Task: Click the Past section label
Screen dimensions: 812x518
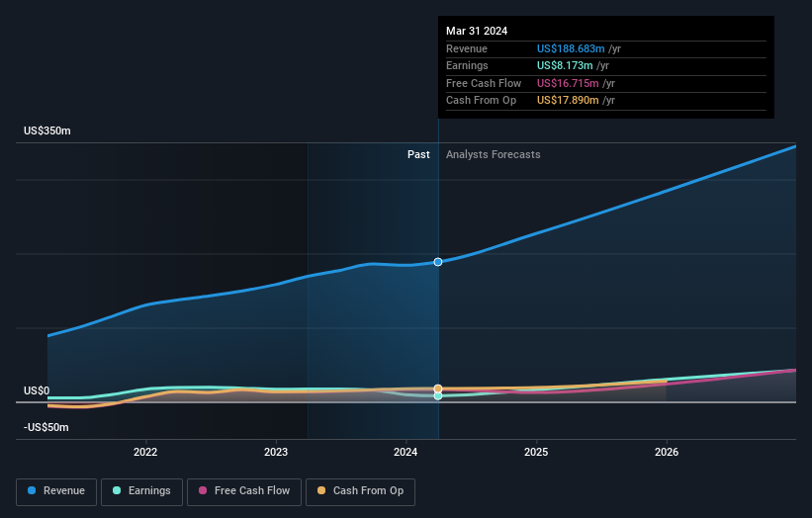Action: pos(418,155)
